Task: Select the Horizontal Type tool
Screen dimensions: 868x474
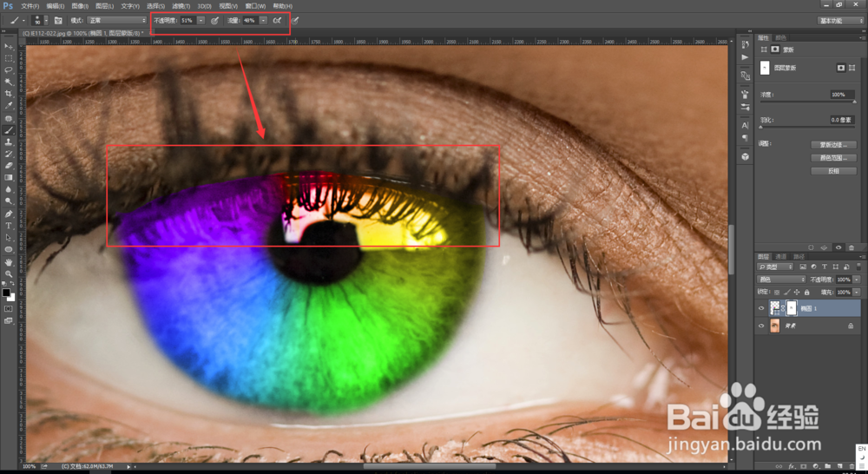Action: pyautogui.click(x=9, y=226)
